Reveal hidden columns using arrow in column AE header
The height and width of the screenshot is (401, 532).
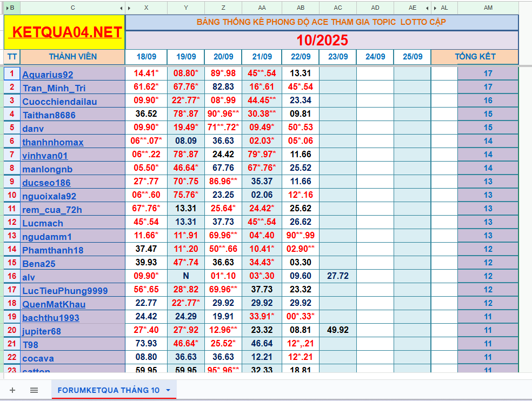(x=427, y=8)
